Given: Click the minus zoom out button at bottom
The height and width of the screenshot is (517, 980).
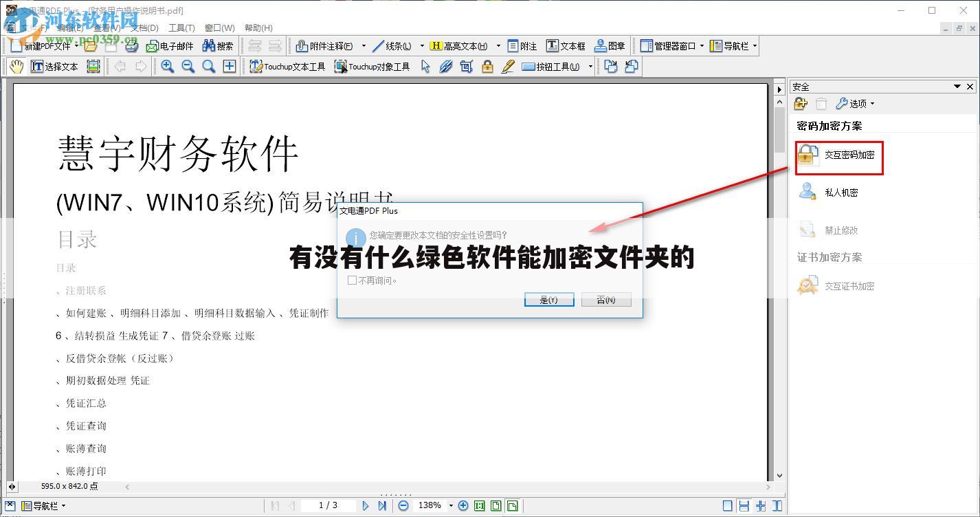Looking at the screenshot, I should 403,505.
